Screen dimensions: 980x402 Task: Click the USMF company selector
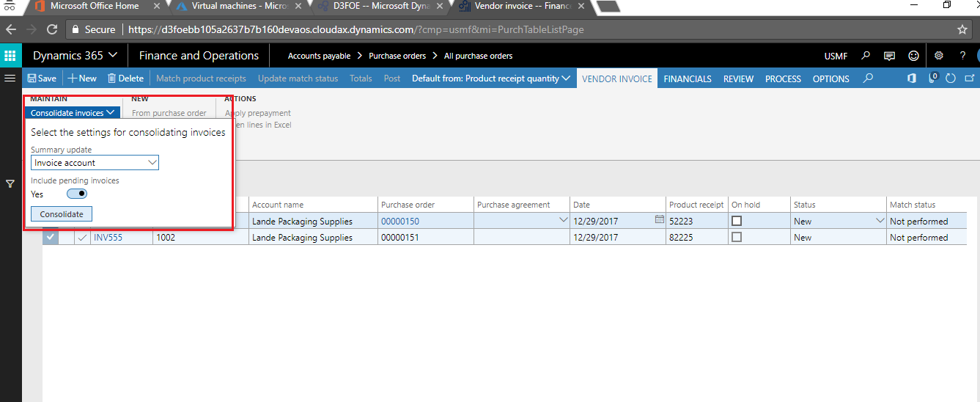pos(836,56)
